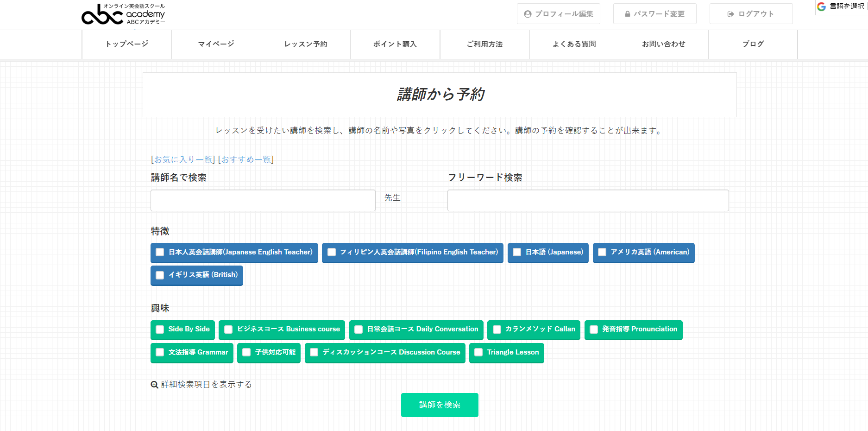Click the magnifier icon beside 詳細検索項目
Image resolution: width=868 pixels, height=431 pixels.
tap(155, 385)
